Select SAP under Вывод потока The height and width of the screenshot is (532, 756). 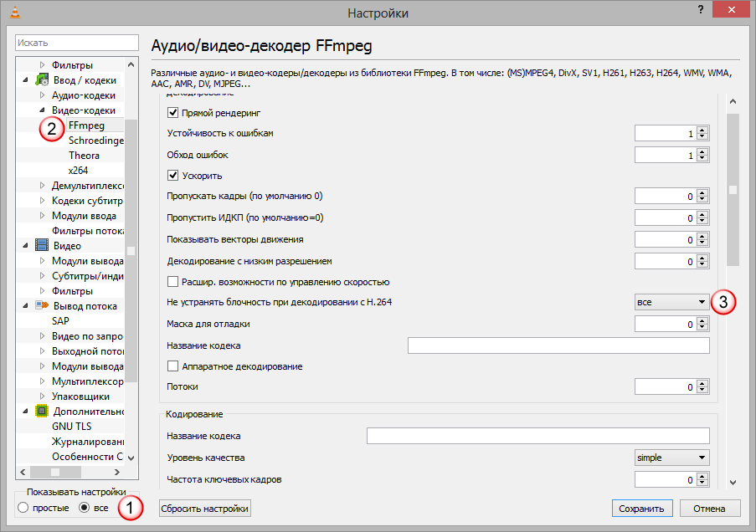tap(60, 320)
